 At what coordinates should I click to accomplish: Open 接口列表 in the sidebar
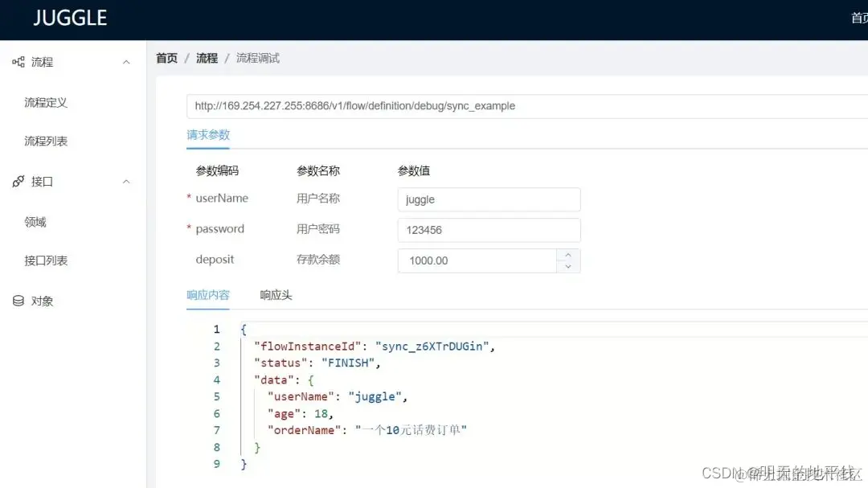[46, 261]
